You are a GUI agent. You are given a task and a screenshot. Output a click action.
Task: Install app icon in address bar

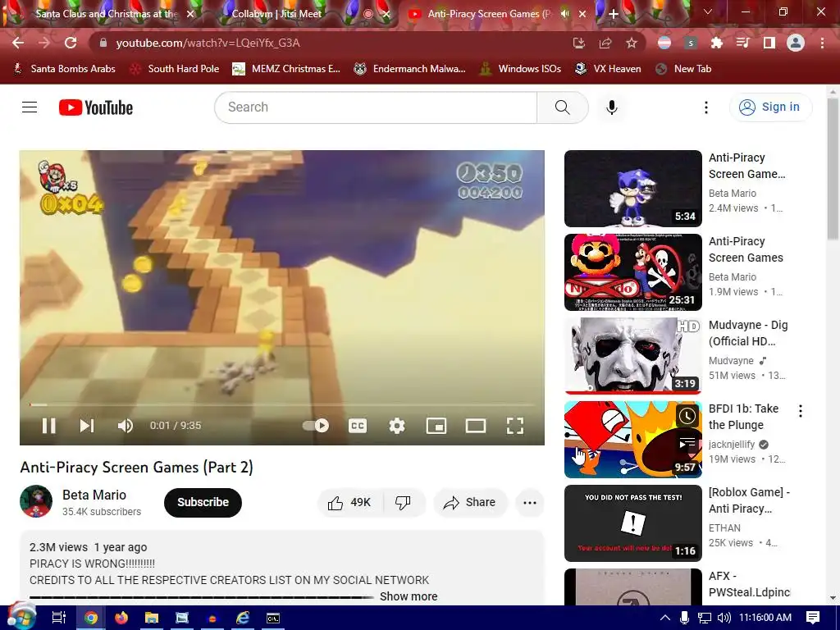point(578,43)
